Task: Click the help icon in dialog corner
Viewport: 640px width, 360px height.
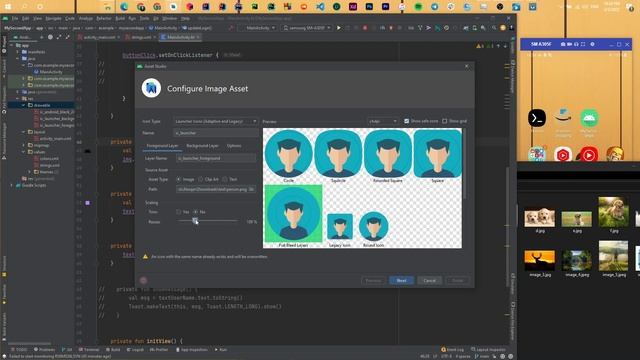Action: tap(143, 280)
